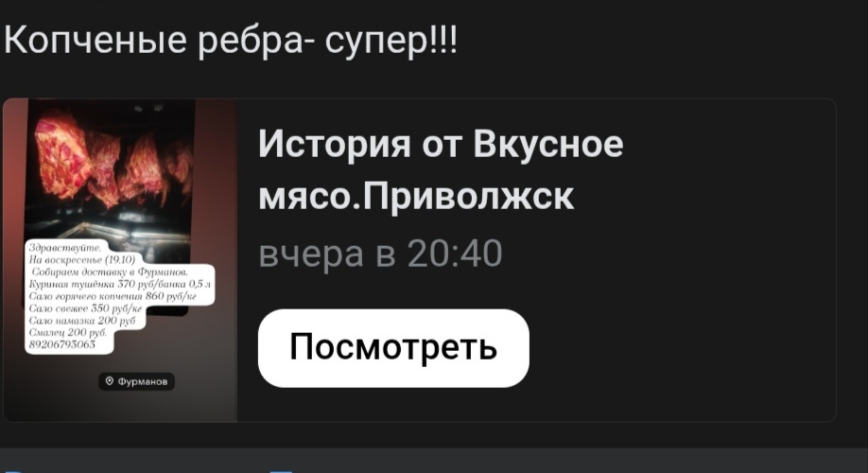Click the Сало свежее 350 руб/кг line
The height and width of the screenshot is (473, 868).
coord(85,308)
